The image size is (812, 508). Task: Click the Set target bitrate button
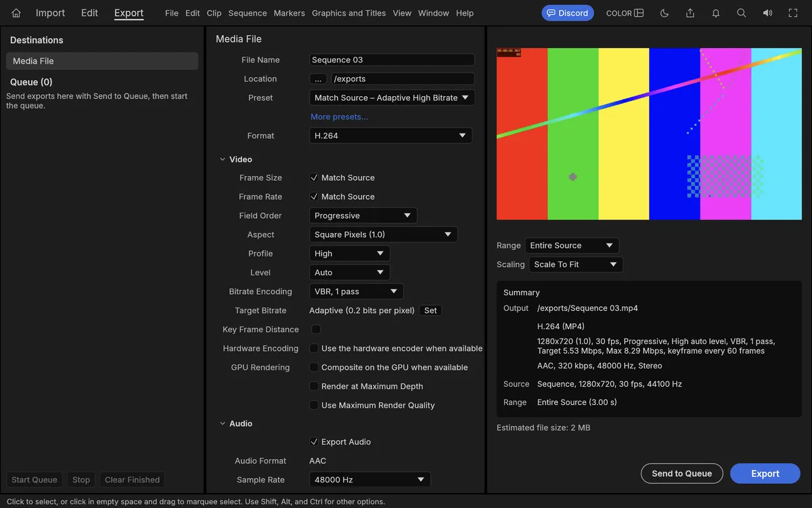(x=430, y=310)
